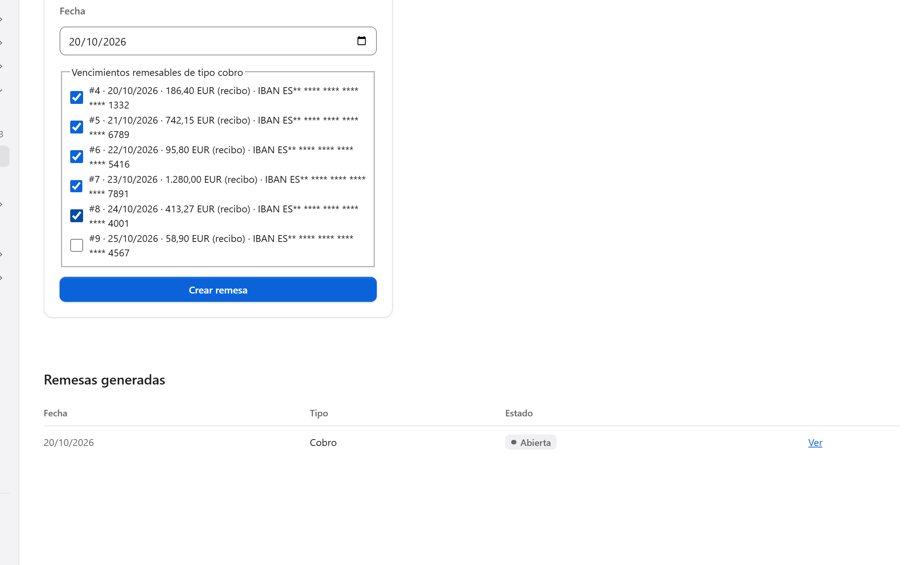924x565 pixels.
Task: Click the highlighted active item in the left sidebar
Action: coord(5,156)
